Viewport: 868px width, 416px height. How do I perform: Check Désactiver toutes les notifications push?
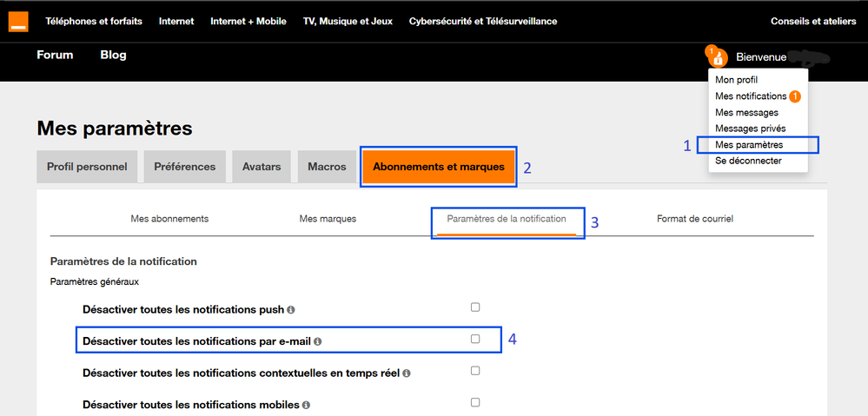(475, 307)
